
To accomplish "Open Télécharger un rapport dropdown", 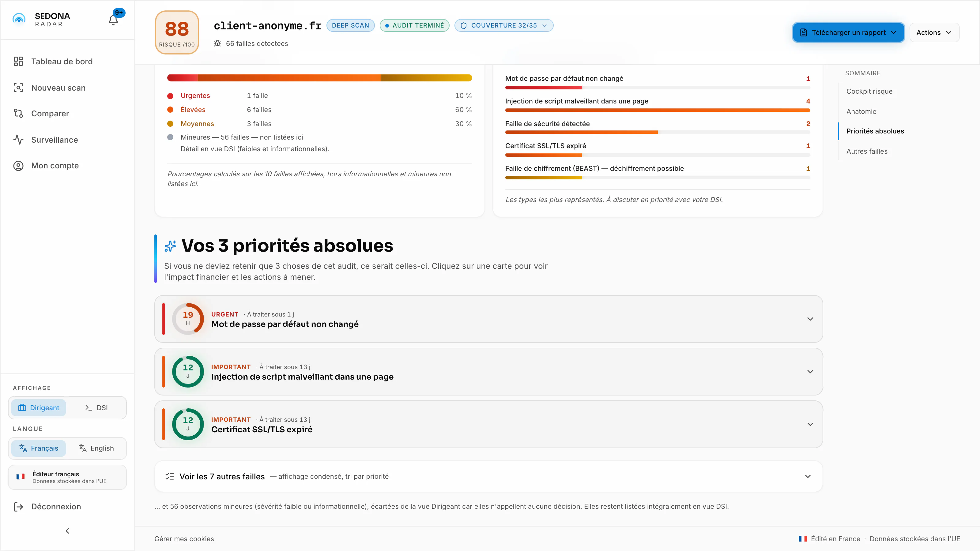I will tap(848, 32).
